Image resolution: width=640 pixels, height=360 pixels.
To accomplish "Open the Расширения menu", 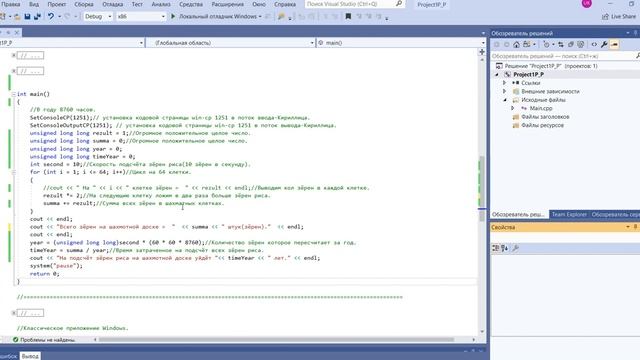I will 227,4.
